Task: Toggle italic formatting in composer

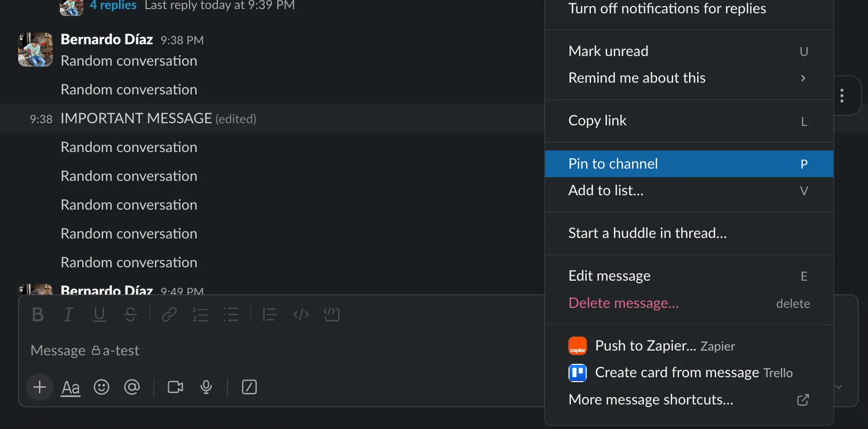Action: pos(68,315)
